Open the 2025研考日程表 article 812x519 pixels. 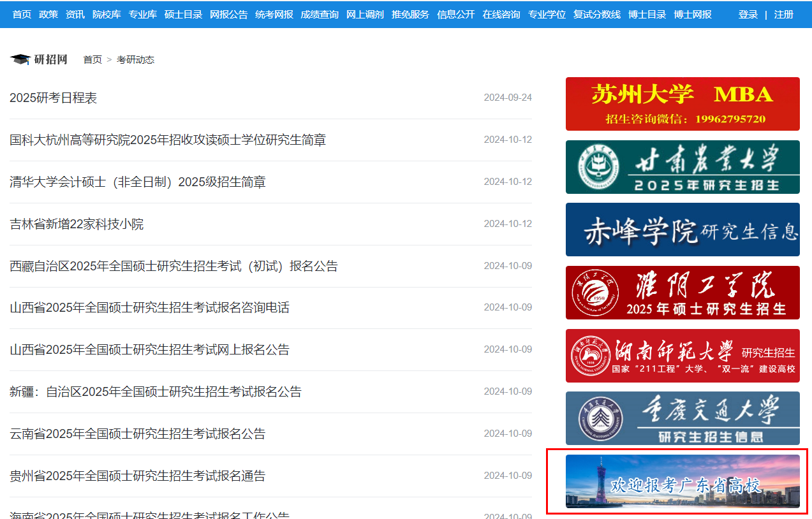click(x=54, y=98)
